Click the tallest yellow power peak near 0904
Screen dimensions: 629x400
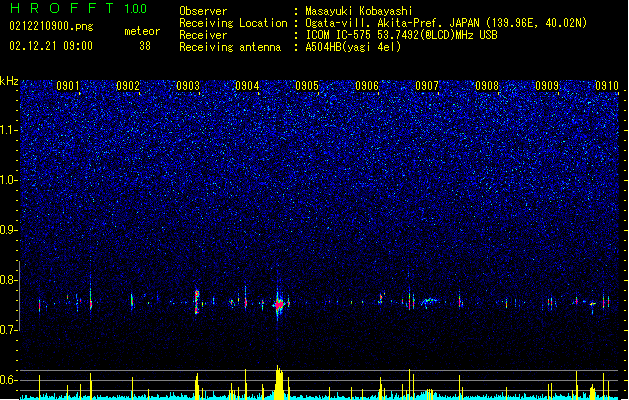[x=279, y=382]
